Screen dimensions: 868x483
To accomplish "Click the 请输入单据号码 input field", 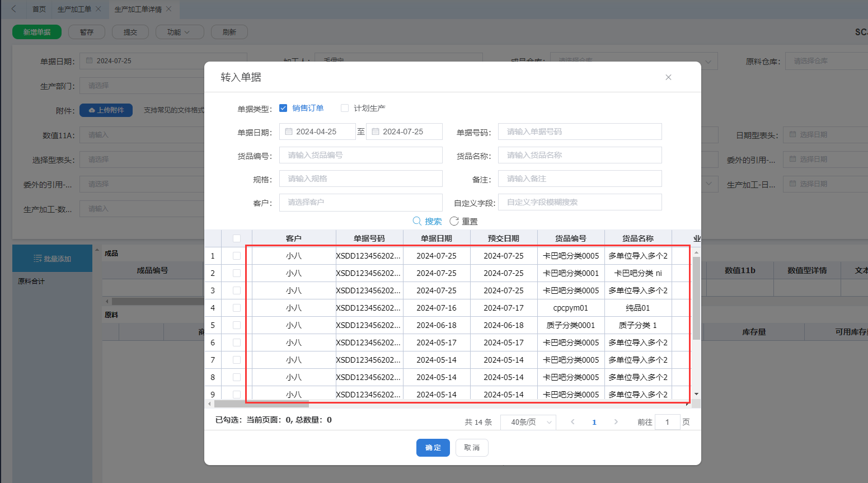I will (580, 132).
